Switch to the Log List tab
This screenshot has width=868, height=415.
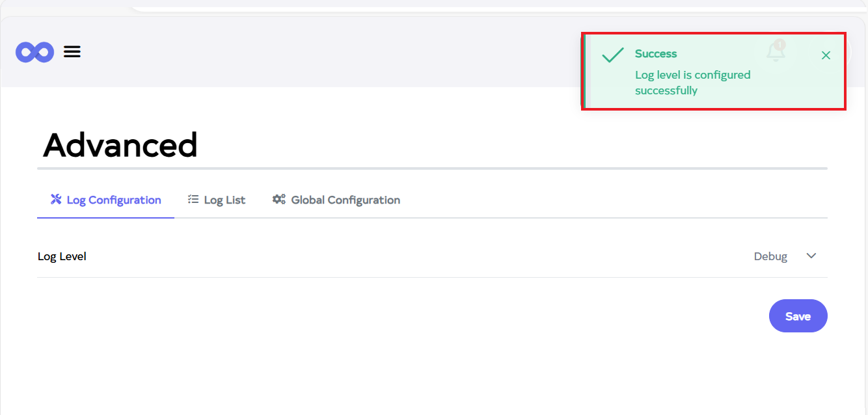tap(224, 200)
